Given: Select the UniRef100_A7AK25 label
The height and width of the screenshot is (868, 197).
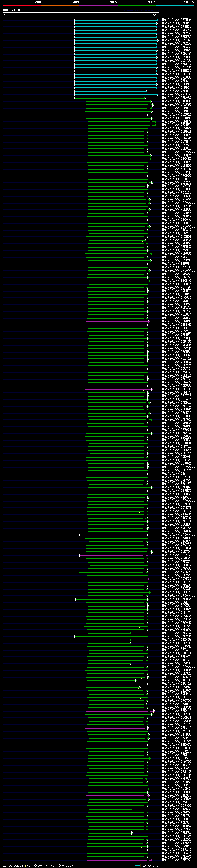Looking at the screenshot, I should click(177, 413).
